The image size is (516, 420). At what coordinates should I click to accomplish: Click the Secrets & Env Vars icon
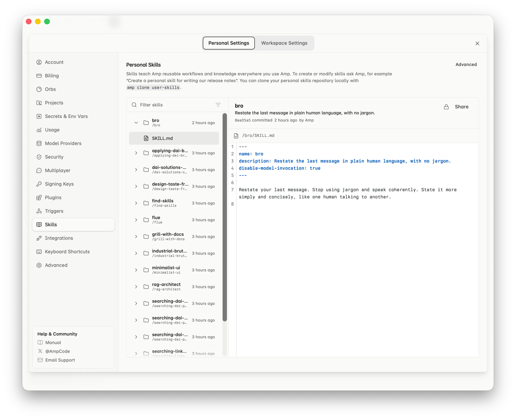tap(39, 116)
